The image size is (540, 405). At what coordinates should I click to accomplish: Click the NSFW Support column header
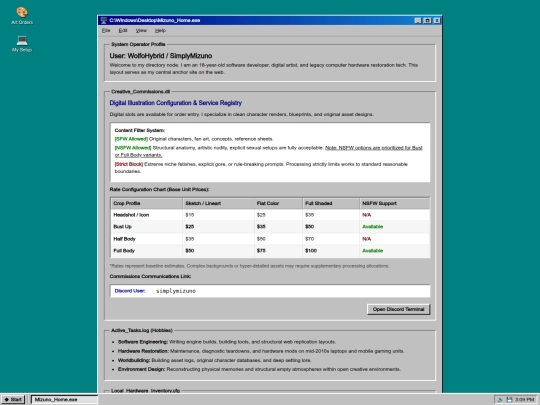[395, 203]
